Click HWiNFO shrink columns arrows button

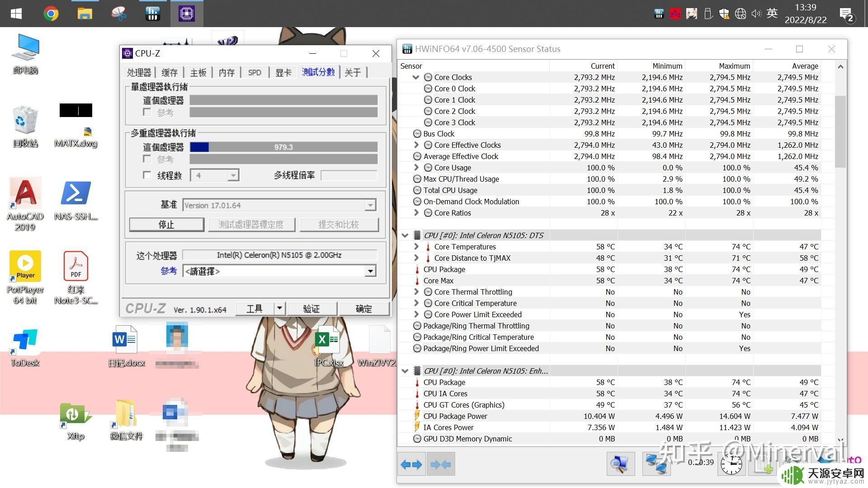pyautogui.click(x=441, y=464)
